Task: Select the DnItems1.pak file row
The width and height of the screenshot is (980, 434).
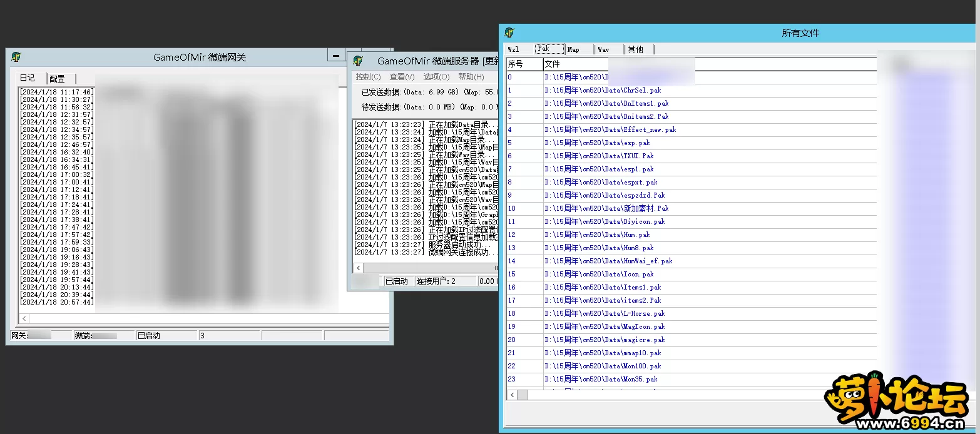Action: click(692, 104)
